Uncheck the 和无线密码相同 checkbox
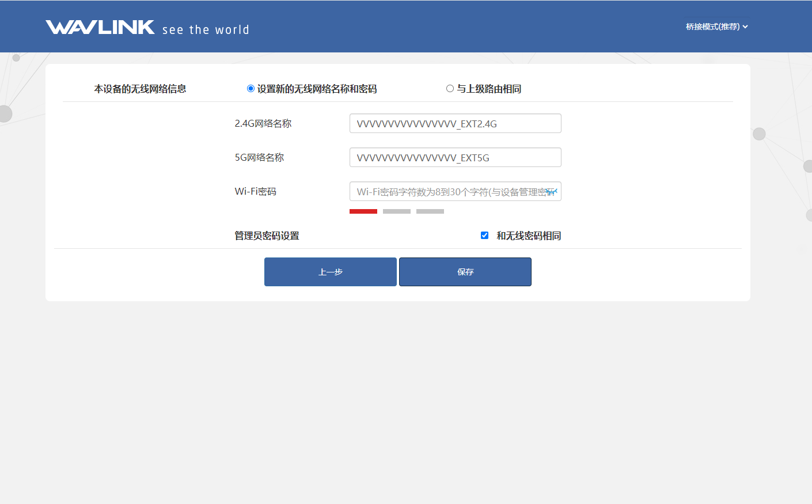This screenshot has width=812, height=504. coord(484,236)
